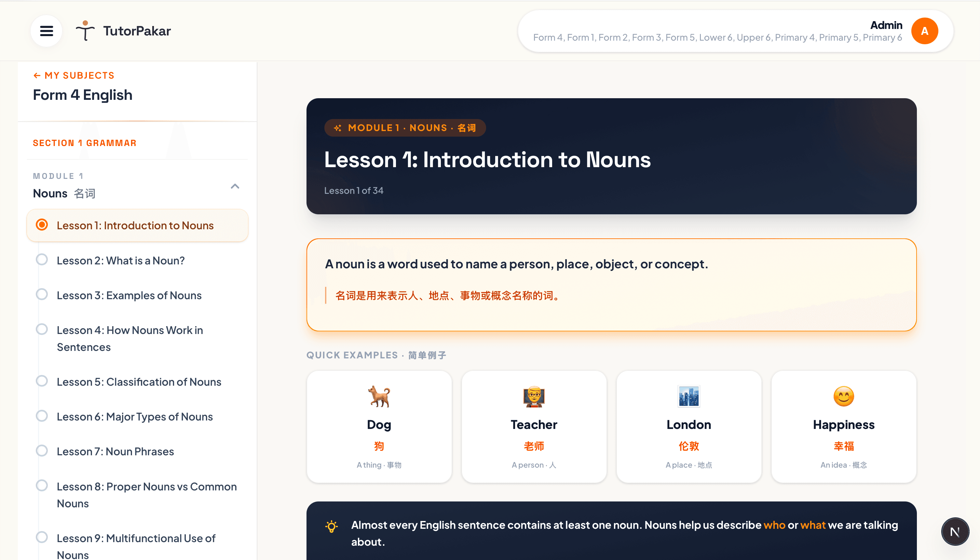Click the lightbulb tip icon
The width and height of the screenshot is (980, 560).
click(x=331, y=526)
